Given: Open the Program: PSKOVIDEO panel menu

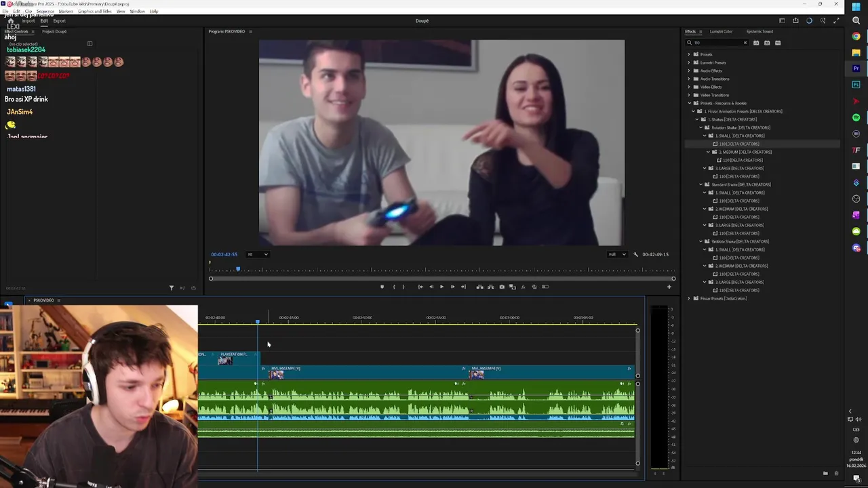Looking at the screenshot, I should [x=250, y=32].
